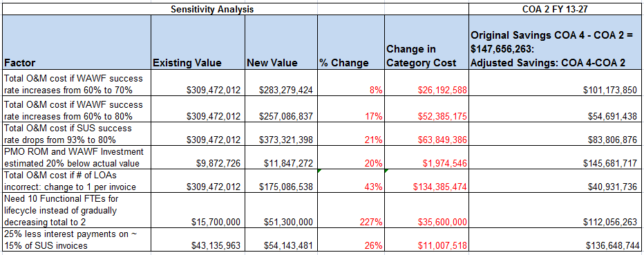
Task: Select the cell with value $373,321,398
Action: [x=281, y=134]
